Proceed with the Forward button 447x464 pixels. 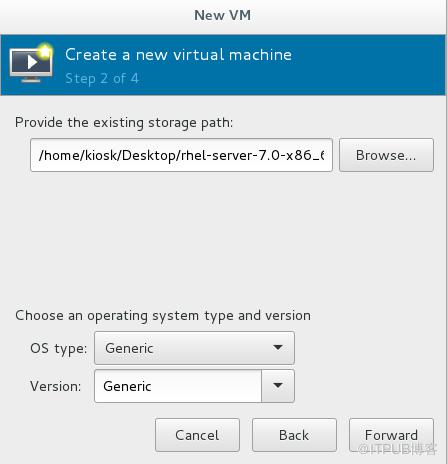(x=391, y=435)
